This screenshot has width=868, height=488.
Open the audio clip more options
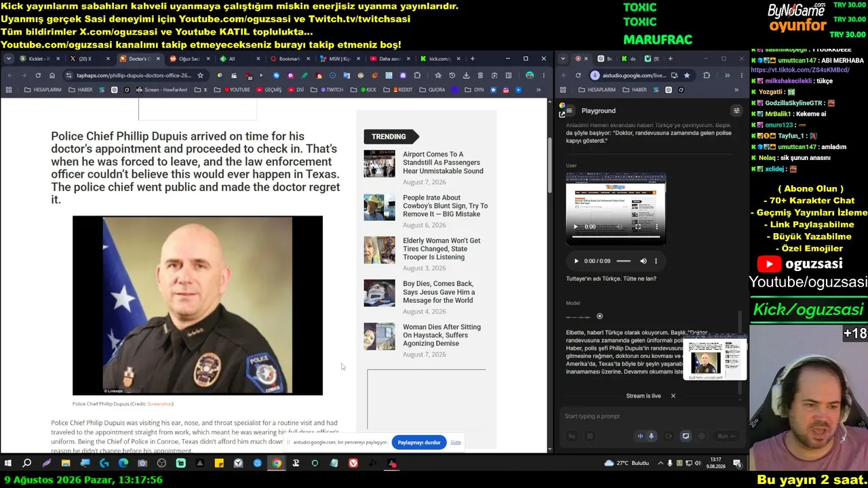(x=656, y=261)
